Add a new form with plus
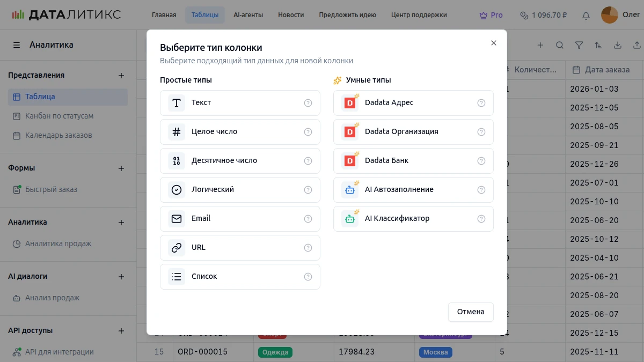 (121, 168)
